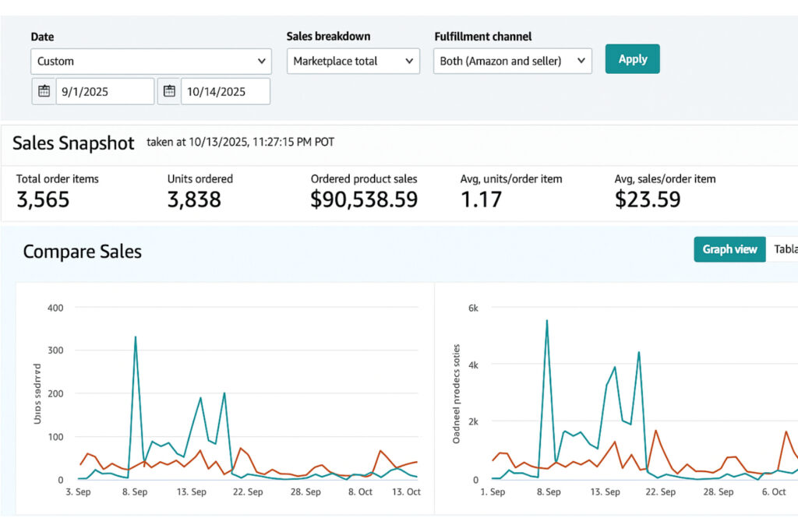
Task: Click the start date field showing 9/1/2025
Action: point(104,91)
